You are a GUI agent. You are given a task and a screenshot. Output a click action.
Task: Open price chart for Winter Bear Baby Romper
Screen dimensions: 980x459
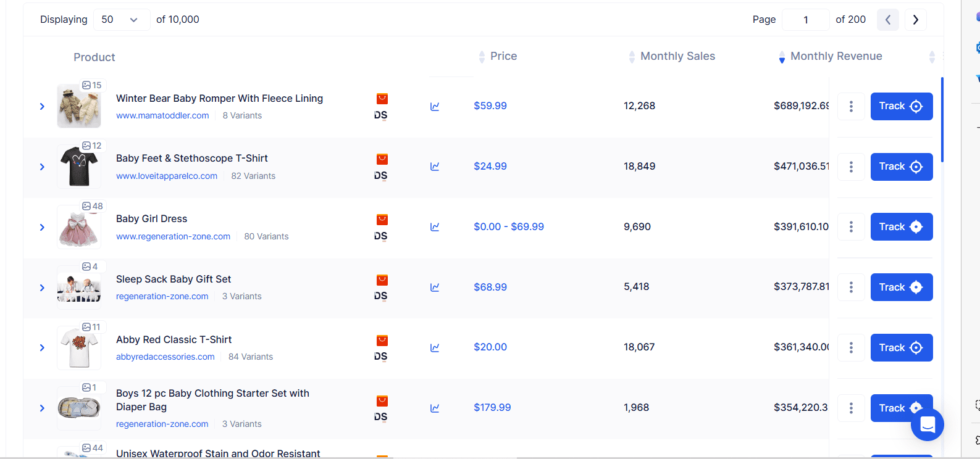[435, 106]
